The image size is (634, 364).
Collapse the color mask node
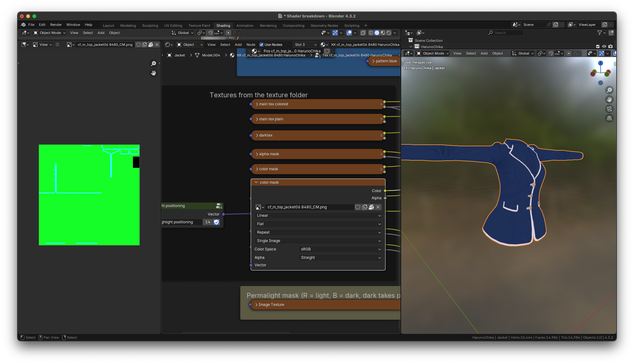[x=256, y=182]
